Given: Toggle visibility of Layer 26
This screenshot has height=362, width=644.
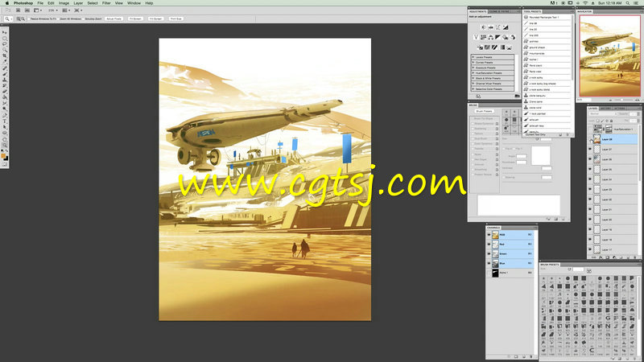Looking at the screenshot, I should tap(590, 159).
